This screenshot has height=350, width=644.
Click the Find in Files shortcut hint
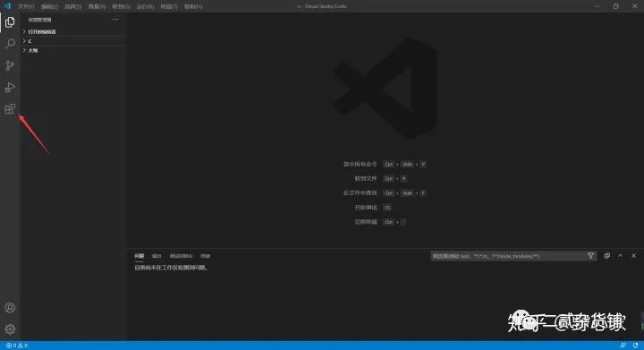[x=385, y=193]
